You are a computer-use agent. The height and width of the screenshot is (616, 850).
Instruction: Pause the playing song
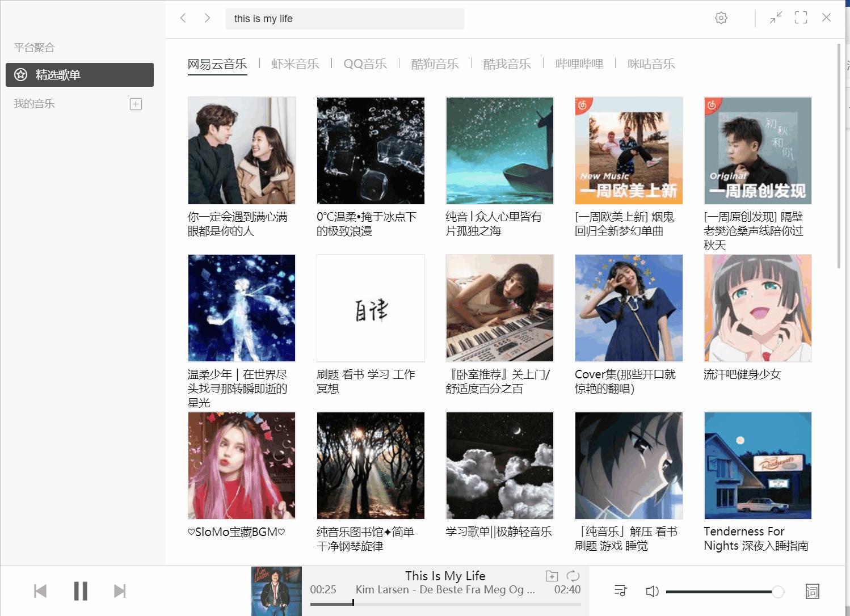[x=81, y=590]
